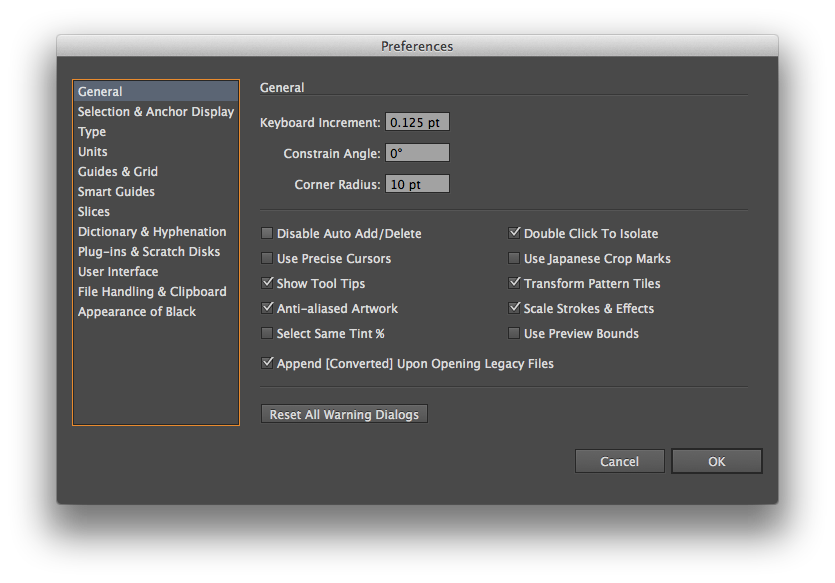This screenshot has height=583, width=835.
Task: Click the Preferences title bar text
Action: [417, 46]
